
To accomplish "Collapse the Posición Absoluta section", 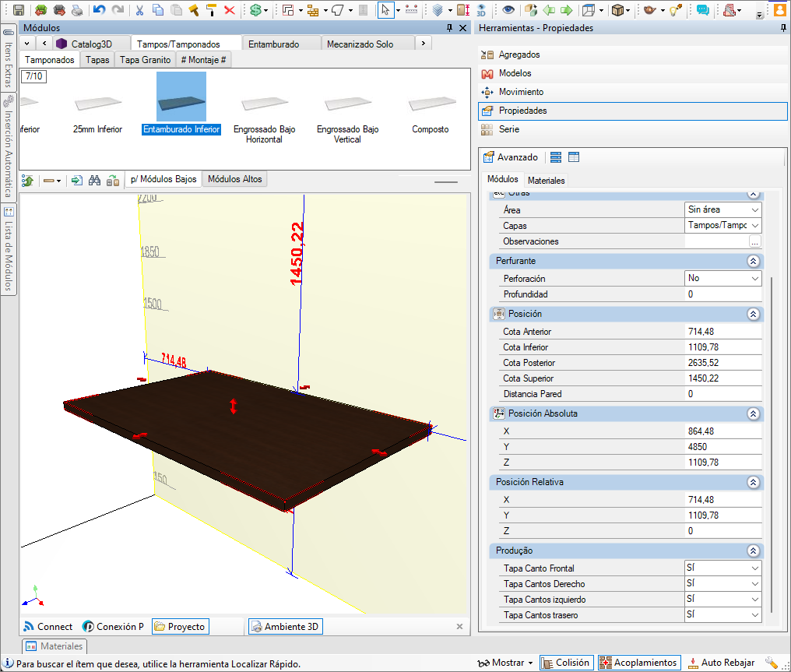I will [753, 413].
